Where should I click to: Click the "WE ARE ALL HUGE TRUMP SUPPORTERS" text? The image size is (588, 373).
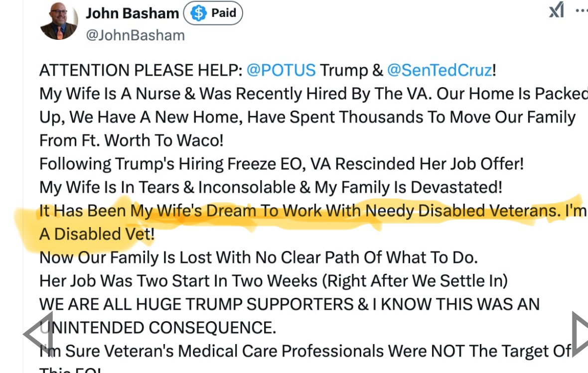click(290, 304)
